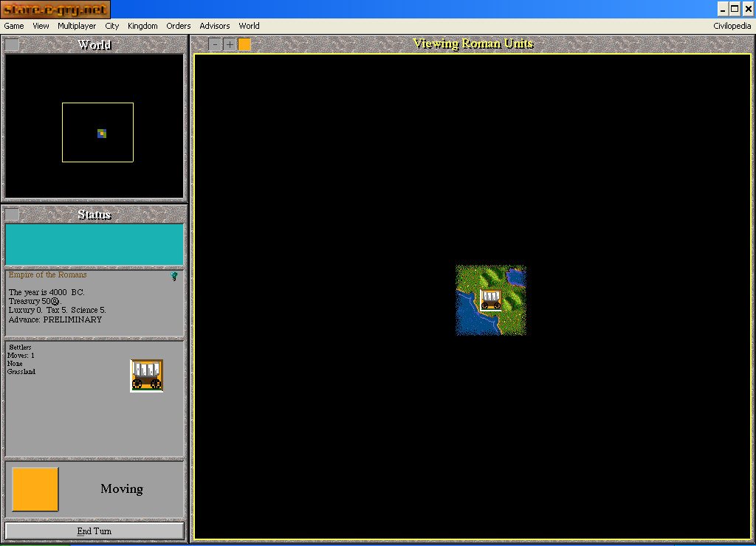Open the Kingdom menu
Screen dimensions: 756x546
coord(142,26)
